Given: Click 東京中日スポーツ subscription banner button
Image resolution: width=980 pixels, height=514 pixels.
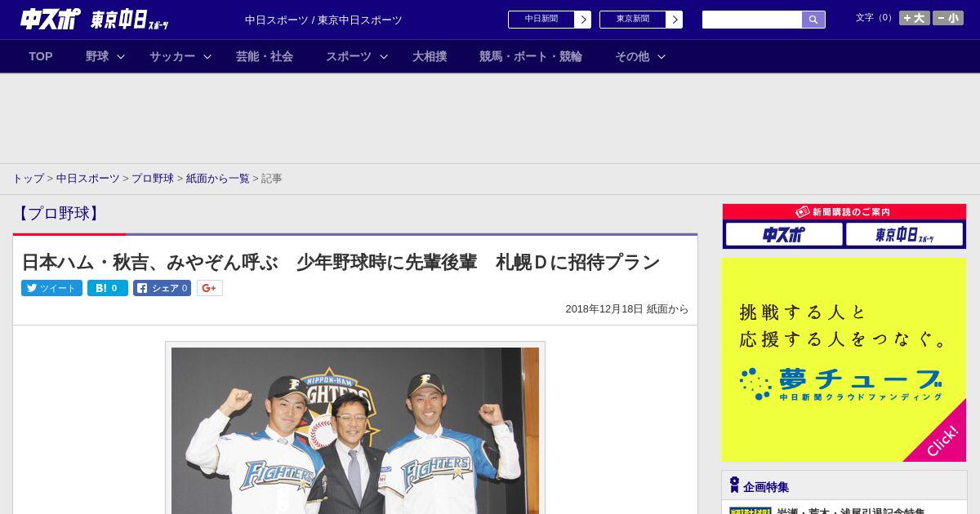Looking at the screenshot, I should click(x=904, y=234).
